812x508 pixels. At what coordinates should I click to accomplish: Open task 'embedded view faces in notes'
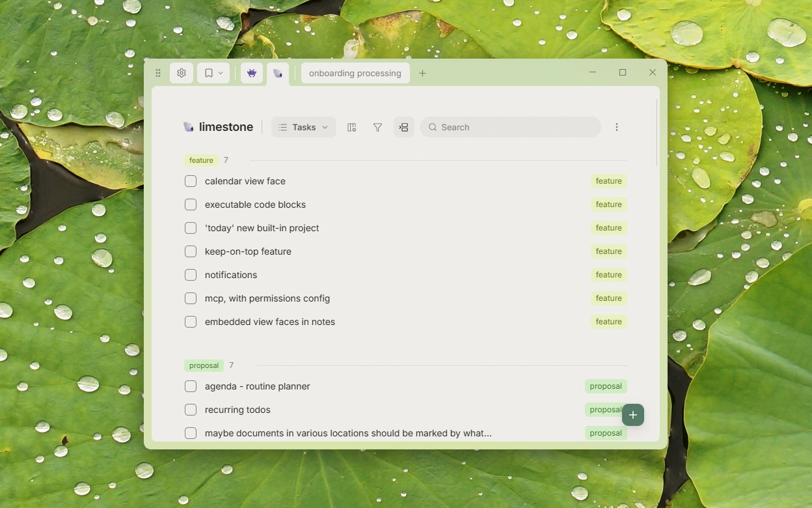coord(270,322)
